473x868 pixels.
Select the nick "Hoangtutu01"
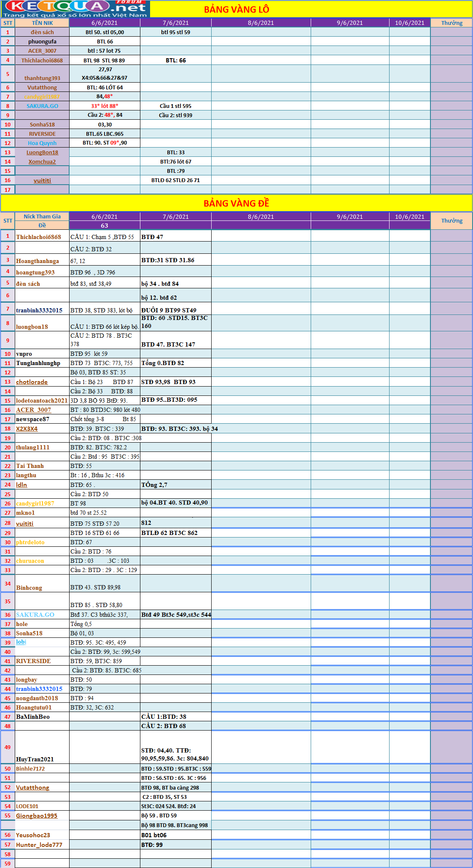34,707
